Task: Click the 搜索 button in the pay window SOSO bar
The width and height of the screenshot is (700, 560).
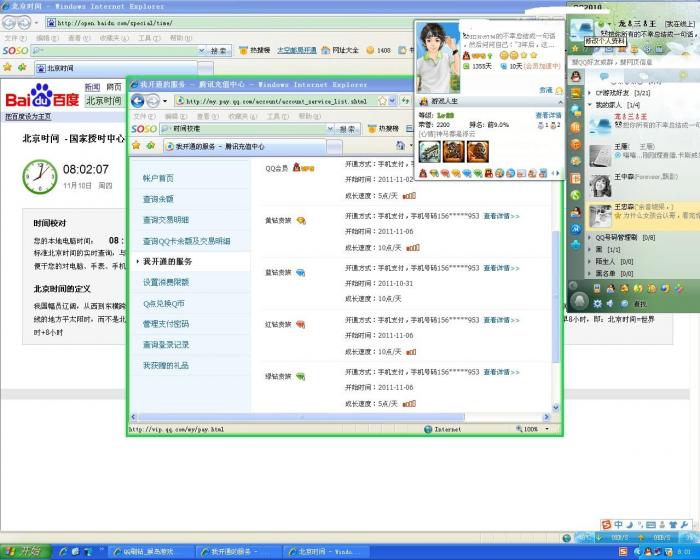Action: (348, 129)
